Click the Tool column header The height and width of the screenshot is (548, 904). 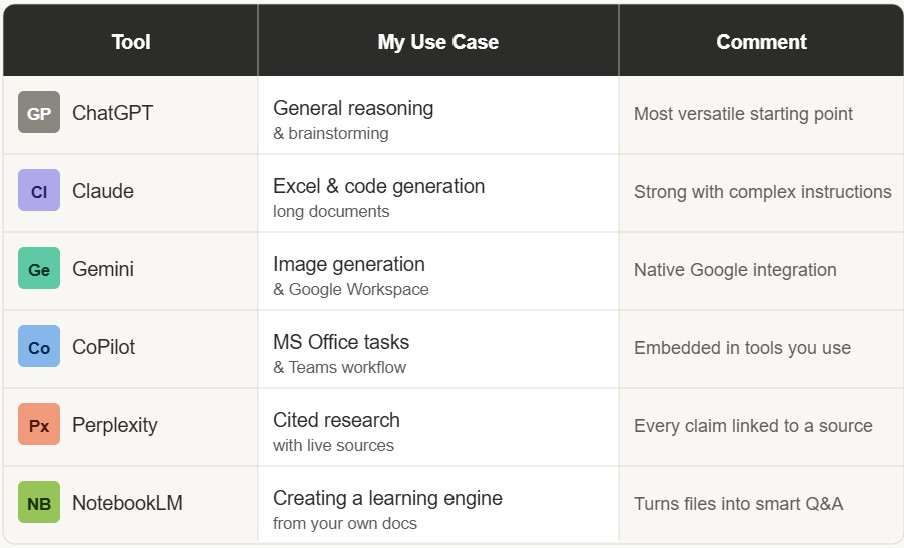pyautogui.click(x=131, y=42)
